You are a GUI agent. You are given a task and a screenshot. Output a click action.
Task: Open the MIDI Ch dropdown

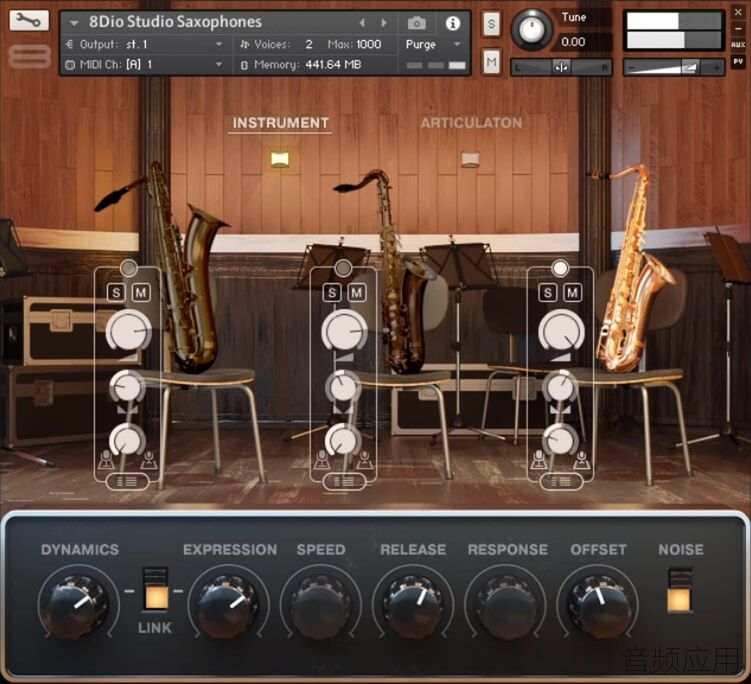(144, 65)
